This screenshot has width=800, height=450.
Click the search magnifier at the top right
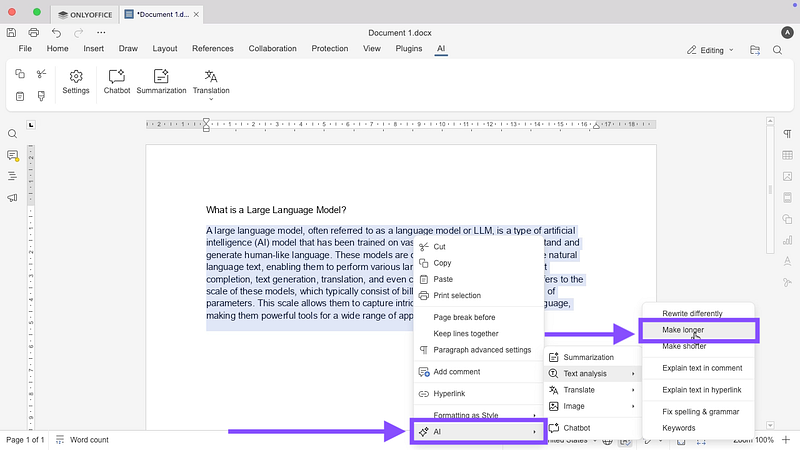(778, 49)
